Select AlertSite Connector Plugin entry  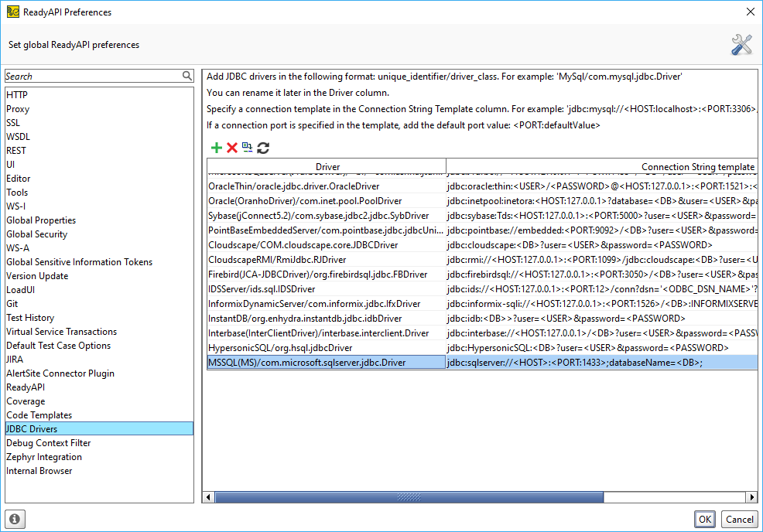[x=99, y=373]
